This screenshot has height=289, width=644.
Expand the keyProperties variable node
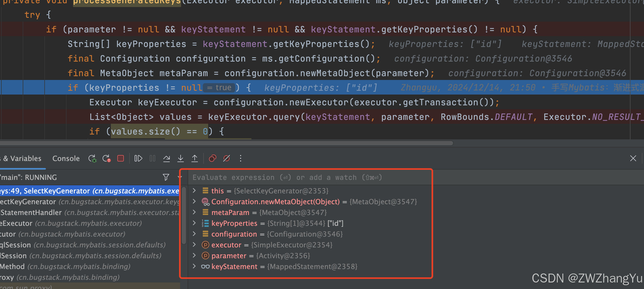[194, 223]
